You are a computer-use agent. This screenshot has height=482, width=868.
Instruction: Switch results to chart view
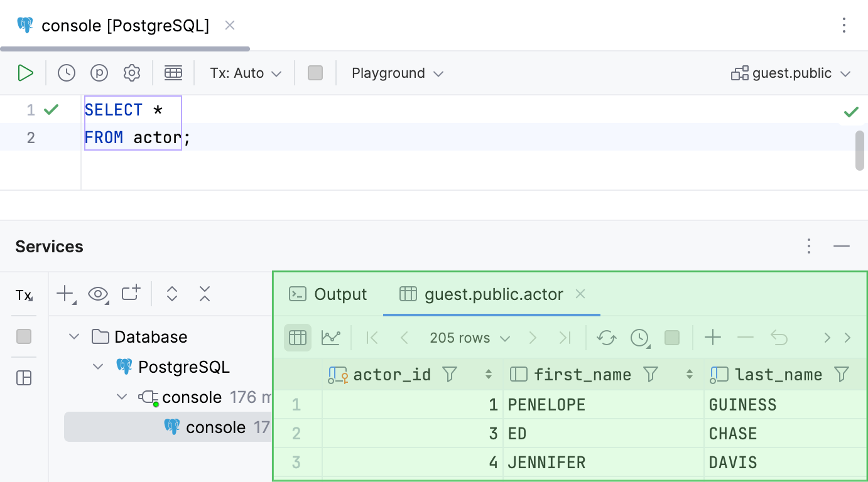[x=330, y=338]
